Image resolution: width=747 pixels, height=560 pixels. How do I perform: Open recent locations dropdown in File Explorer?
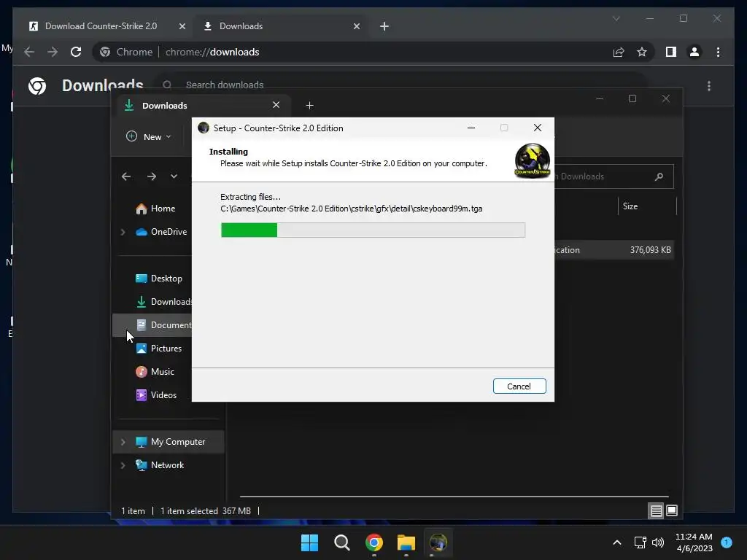[174, 176]
